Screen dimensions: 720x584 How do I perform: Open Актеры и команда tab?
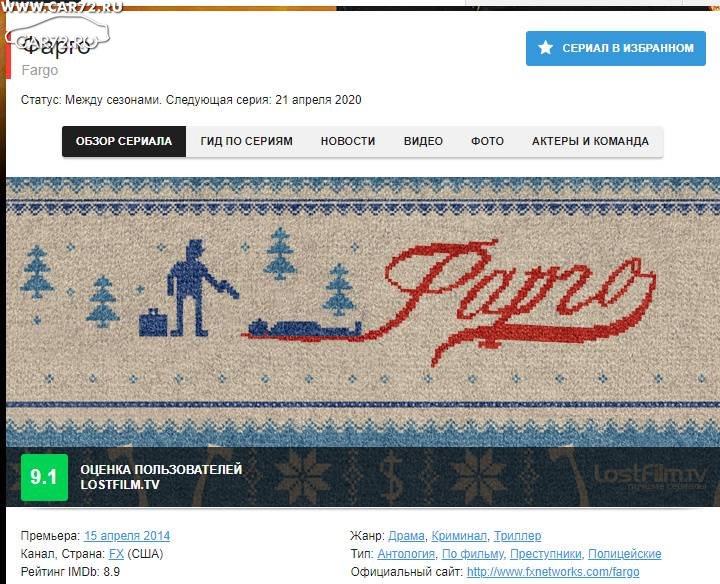tap(591, 141)
